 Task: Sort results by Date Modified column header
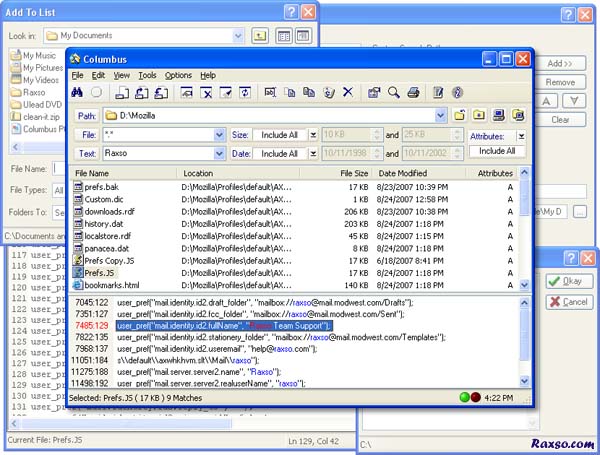click(419, 173)
